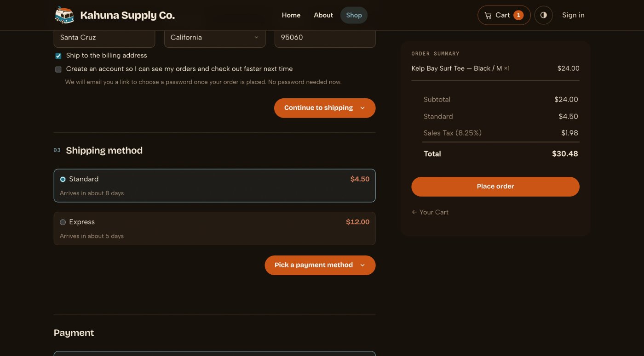Check the Create an account checkbox
The height and width of the screenshot is (356, 644).
coord(58,69)
